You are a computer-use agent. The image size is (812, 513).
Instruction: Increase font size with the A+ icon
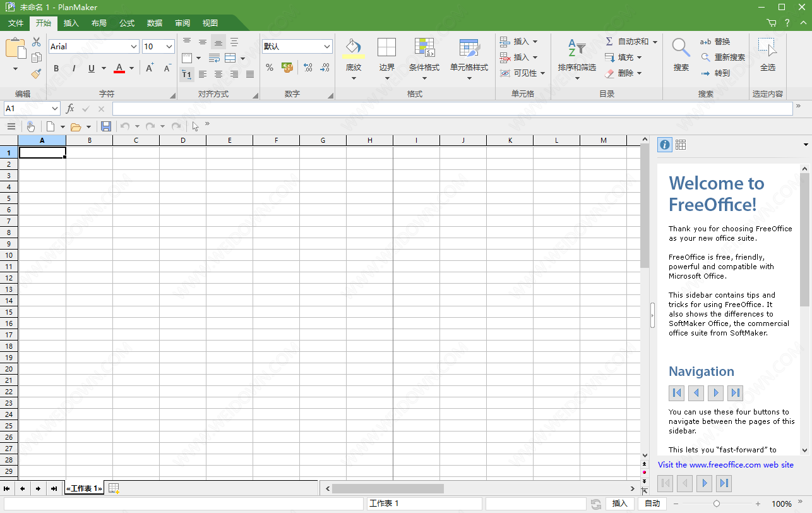click(150, 68)
